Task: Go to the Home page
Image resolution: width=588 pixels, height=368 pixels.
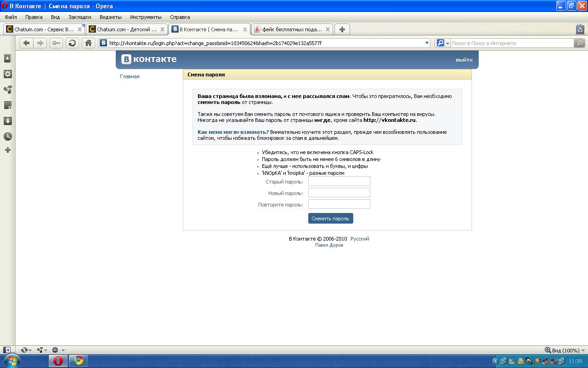Action: (x=89, y=43)
